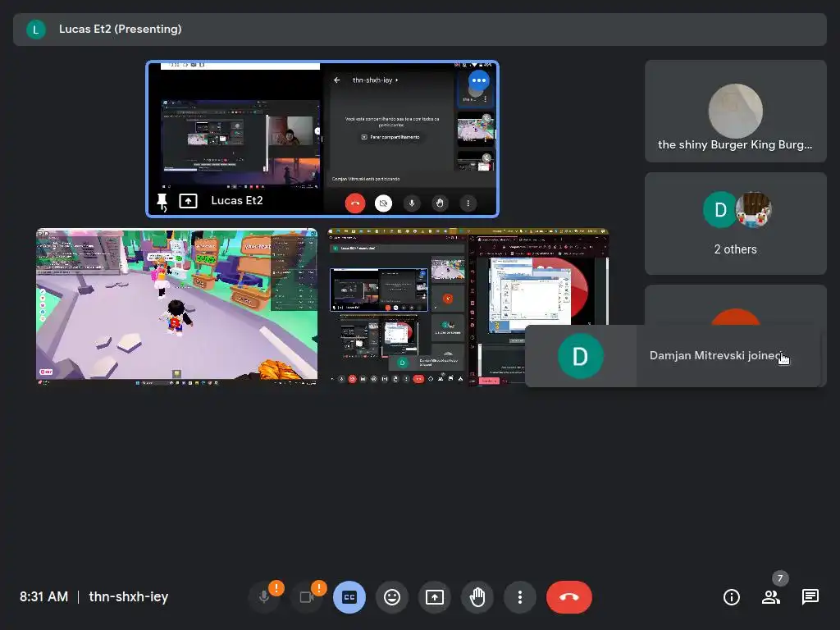Image resolution: width=840 pixels, height=630 pixels.
Task: Click the presentation icon next to Lucas Et2
Action: [x=188, y=201]
